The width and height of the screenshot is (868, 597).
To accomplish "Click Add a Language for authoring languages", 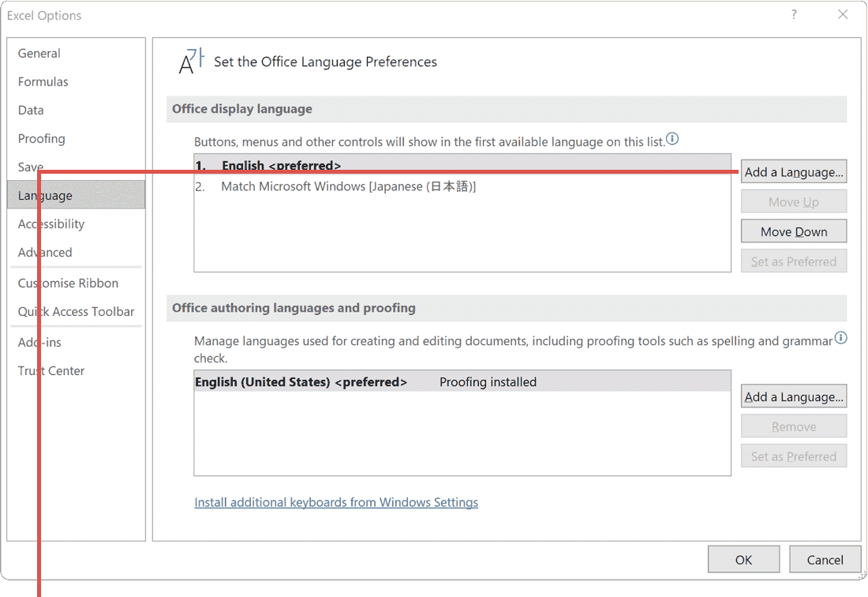I will pyautogui.click(x=794, y=396).
